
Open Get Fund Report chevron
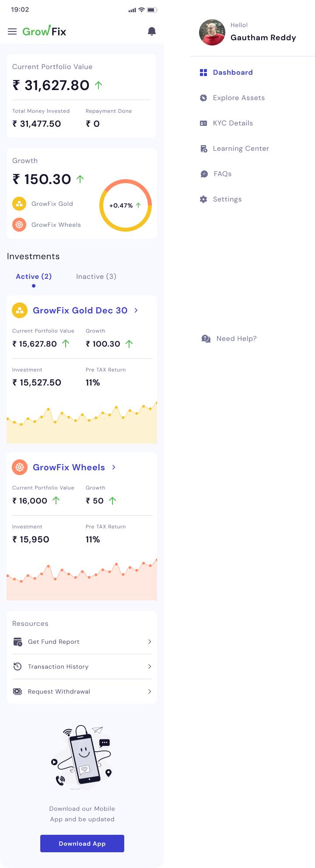150,642
